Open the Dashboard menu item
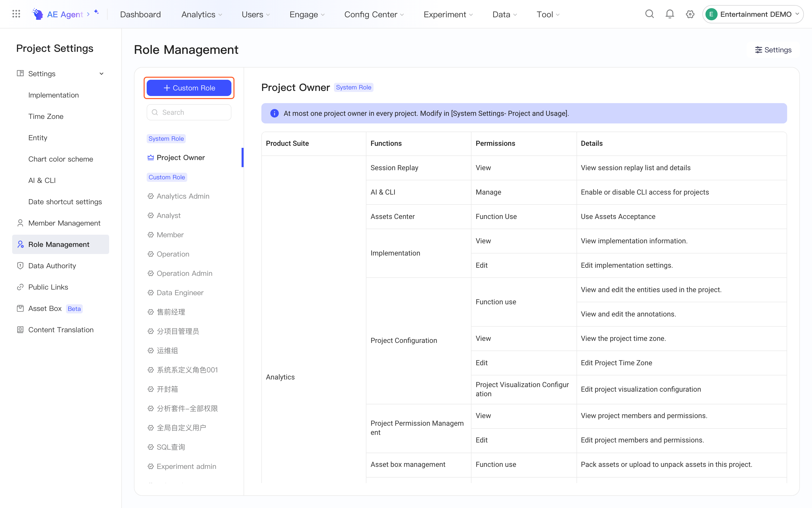This screenshot has width=812, height=508. click(x=140, y=14)
